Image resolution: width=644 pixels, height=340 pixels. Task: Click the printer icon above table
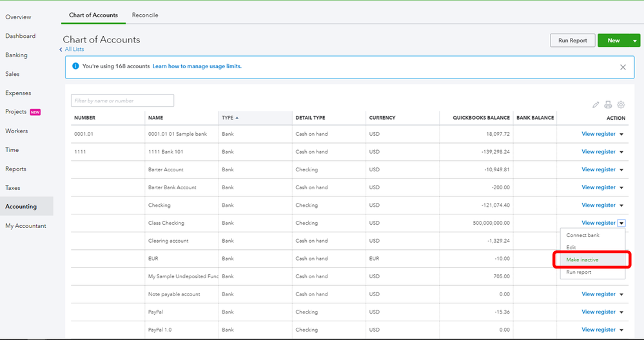608,104
